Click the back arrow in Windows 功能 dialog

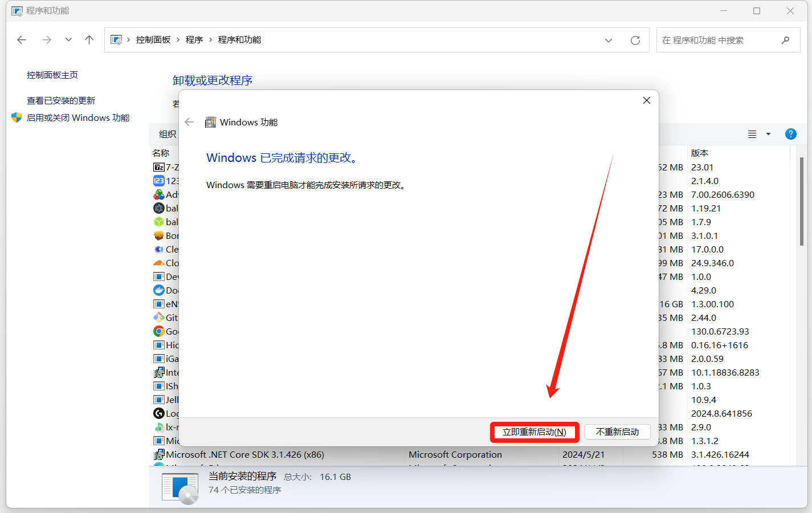tap(189, 122)
